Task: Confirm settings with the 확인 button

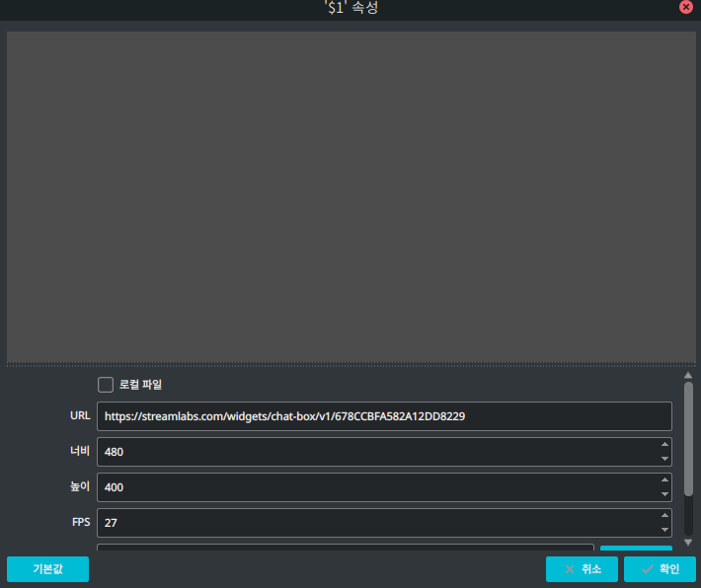Action: (660, 569)
